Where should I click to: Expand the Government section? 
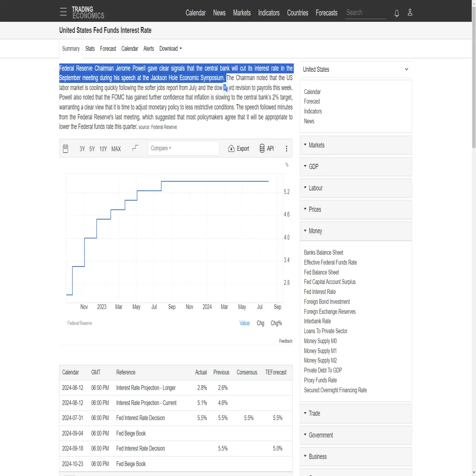click(356, 435)
